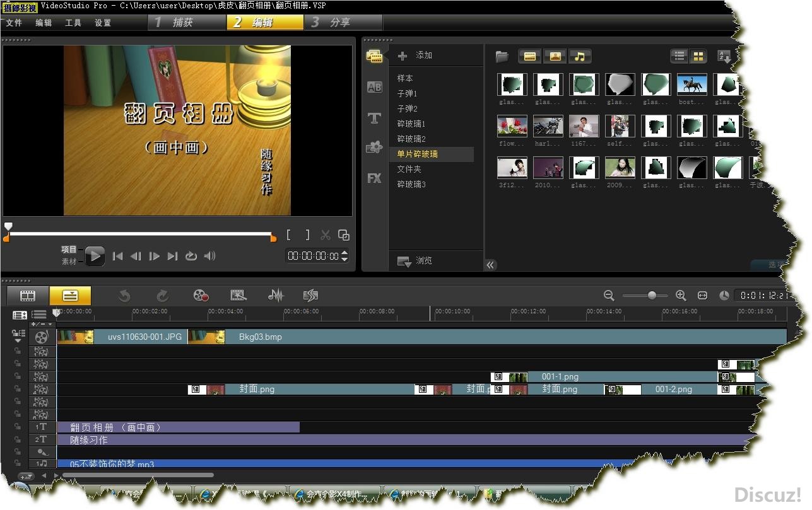Switch to Storyboard view
The width and height of the screenshot is (812, 510).
pyautogui.click(x=28, y=295)
